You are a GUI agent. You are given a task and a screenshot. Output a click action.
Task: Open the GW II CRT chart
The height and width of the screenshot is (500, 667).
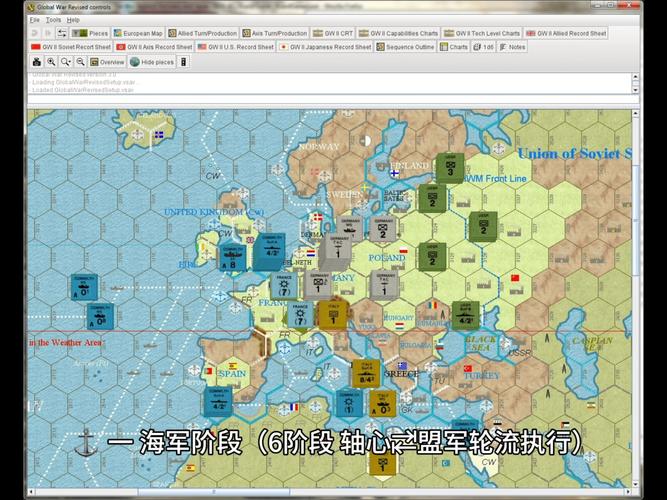tap(333, 33)
